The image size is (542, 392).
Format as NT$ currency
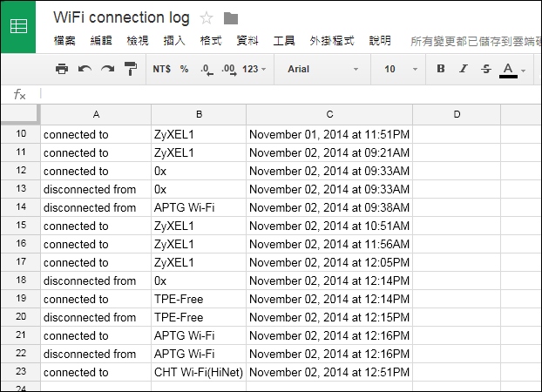pyautogui.click(x=162, y=69)
